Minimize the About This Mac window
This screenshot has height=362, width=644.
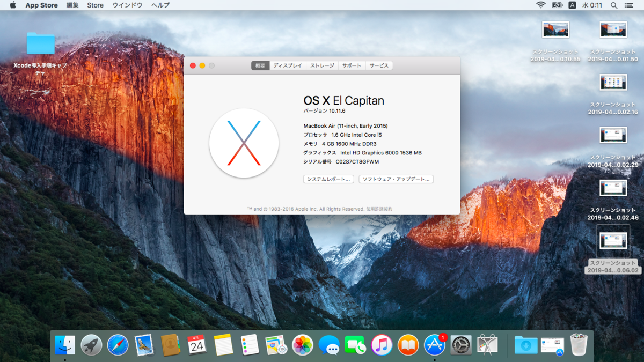[202, 65]
